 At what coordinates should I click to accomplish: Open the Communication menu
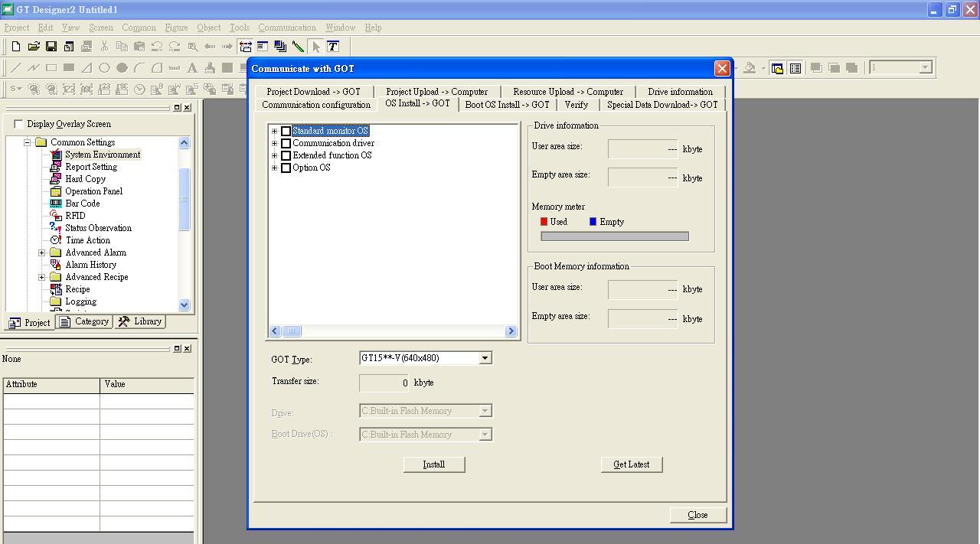pyautogui.click(x=286, y=28)
